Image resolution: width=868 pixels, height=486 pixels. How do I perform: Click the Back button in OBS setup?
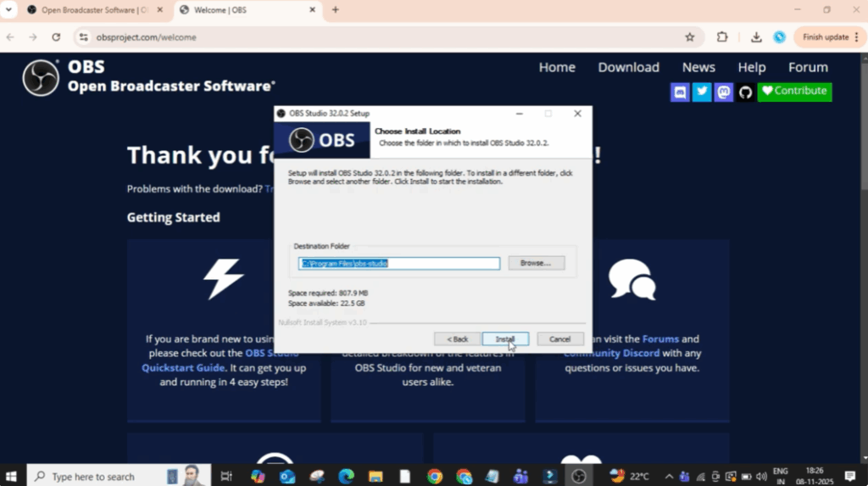tap(457, 339)
